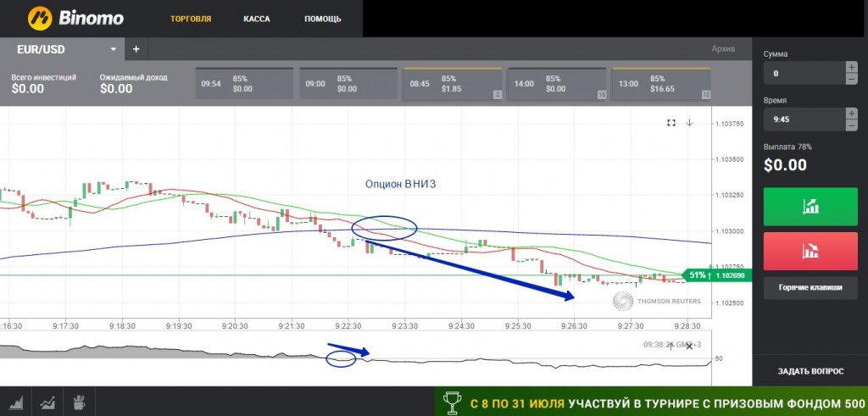Increase the Сумма amount with plus
This screenshot has width=868, height=416.
click(852, 67)
